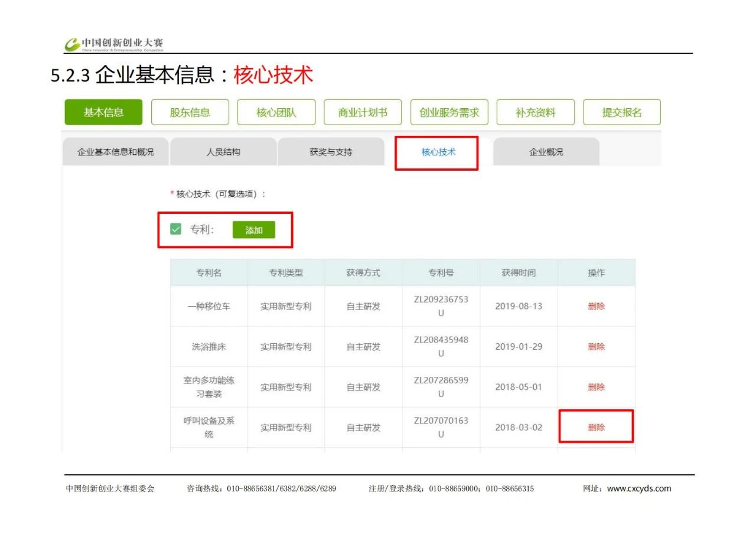Switch to the 企业概况 sub-tab
Screen dimensions: 756x534
(546, 152)
